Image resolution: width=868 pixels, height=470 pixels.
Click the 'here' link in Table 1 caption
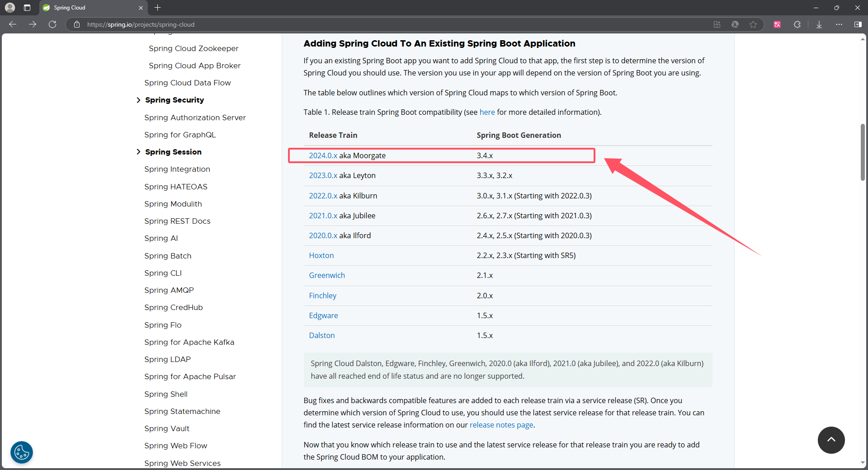pyautogui.click(x=487, y=112)
